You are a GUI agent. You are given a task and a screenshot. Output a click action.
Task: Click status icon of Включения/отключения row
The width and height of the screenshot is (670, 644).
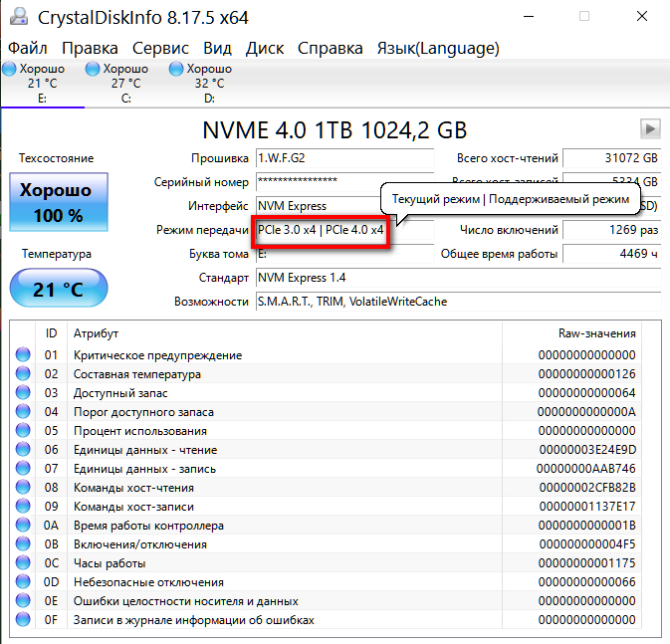(23, 543)
